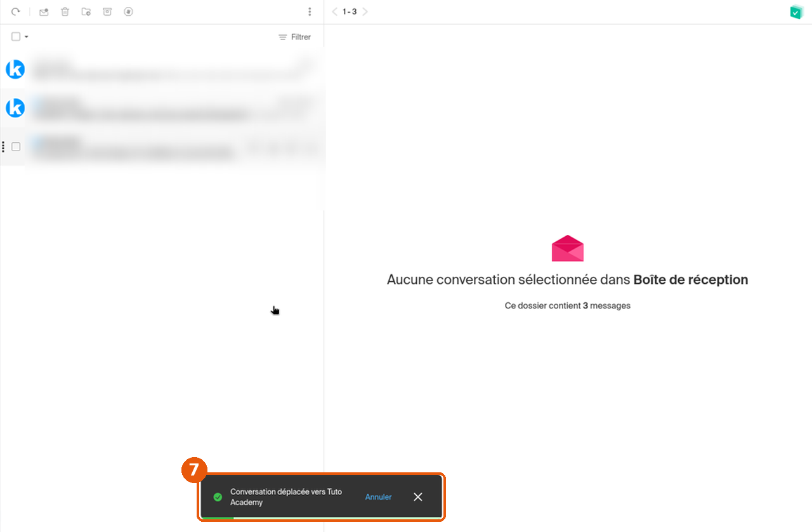Click "Aucune conversation sélectionnée dans Boîte de réception" text
The height and width of the screenshot is (532, 812).
pyautogui.click(x=568, y=279)
